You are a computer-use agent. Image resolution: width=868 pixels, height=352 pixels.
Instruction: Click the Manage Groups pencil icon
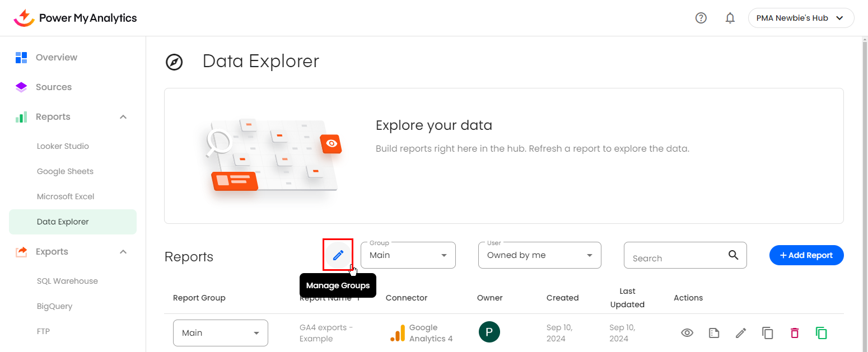click(338, 255)
